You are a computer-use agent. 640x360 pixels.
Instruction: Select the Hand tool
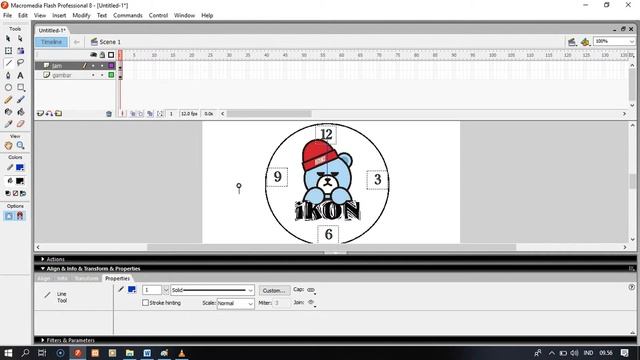pyautogui.click(x=8, y=145)
